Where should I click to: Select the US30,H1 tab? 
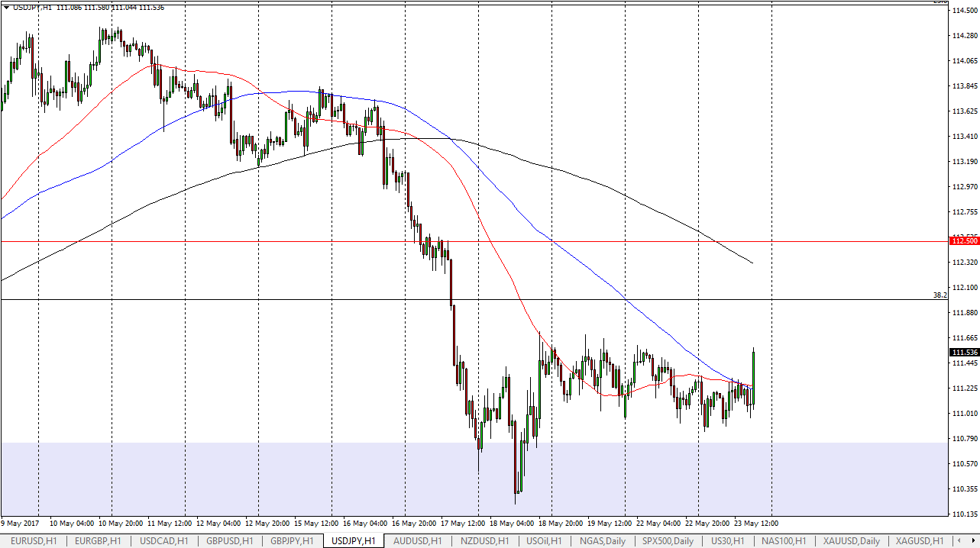pyautogui.click(x=729, y=541)
